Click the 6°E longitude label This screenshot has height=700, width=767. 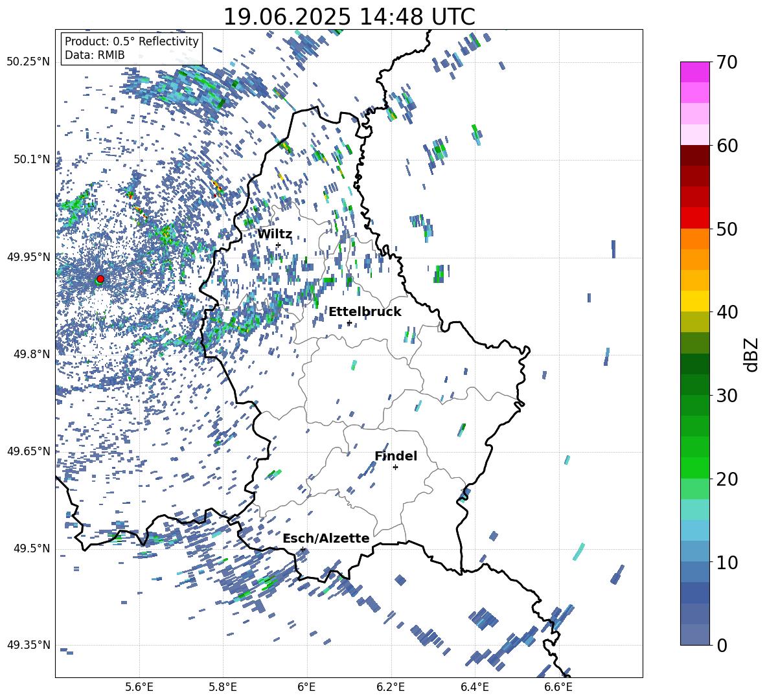[307, 687]
